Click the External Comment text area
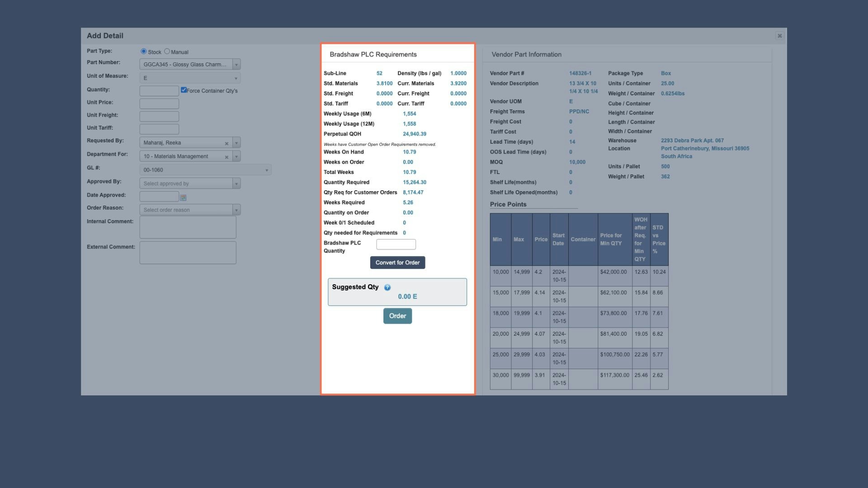 (x=188, y=252)
